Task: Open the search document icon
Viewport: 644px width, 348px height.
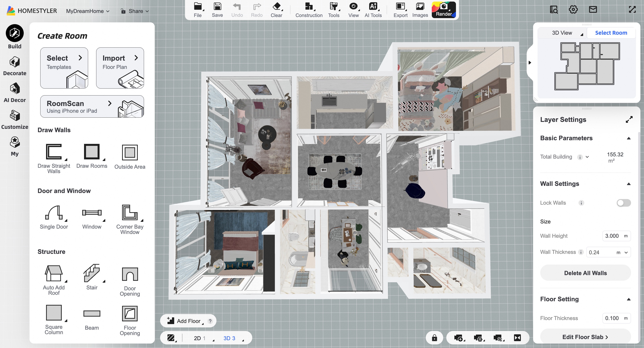Action: 553,9
